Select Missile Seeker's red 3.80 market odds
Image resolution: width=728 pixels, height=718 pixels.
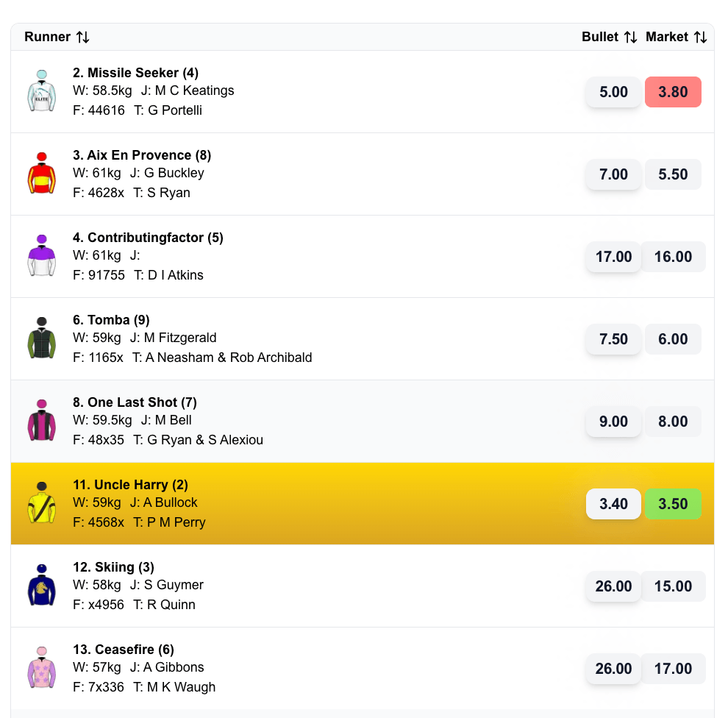[673, 92]
